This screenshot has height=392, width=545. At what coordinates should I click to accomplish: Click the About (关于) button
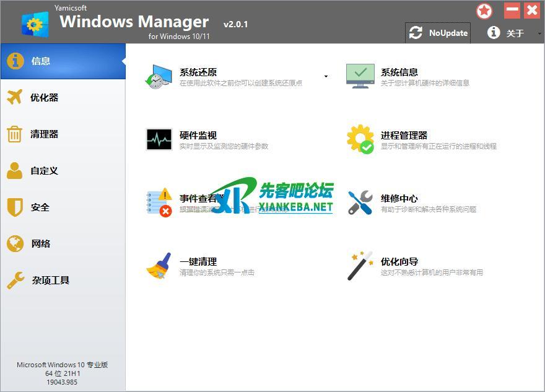pos(507,33)
